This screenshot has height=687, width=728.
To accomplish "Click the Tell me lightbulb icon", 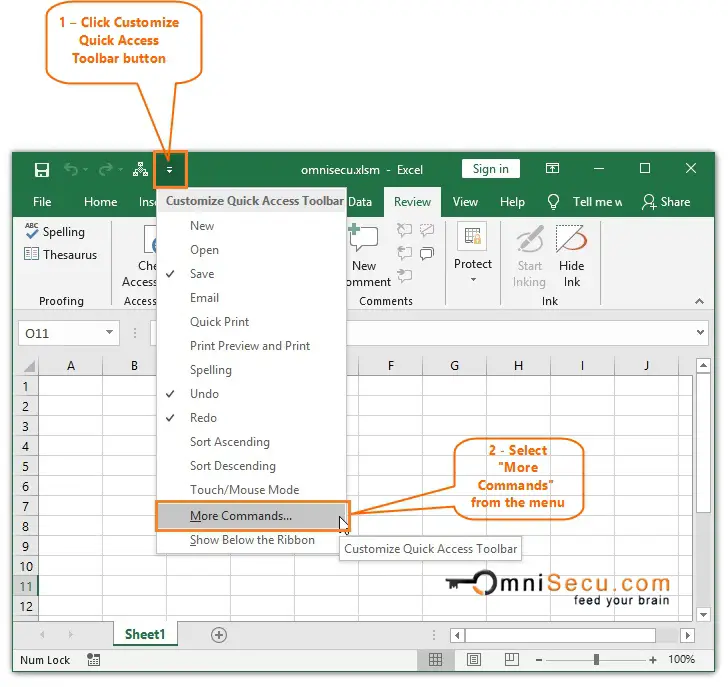I will pos(553,202).
